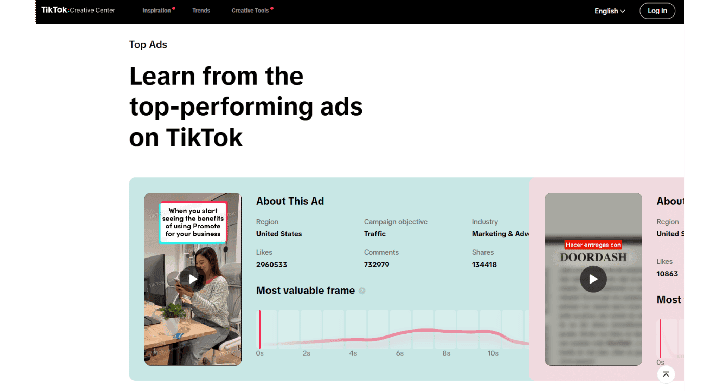Click the shares count 134418
This screenshot has width=720, height=391.
[x=484, y=264]
